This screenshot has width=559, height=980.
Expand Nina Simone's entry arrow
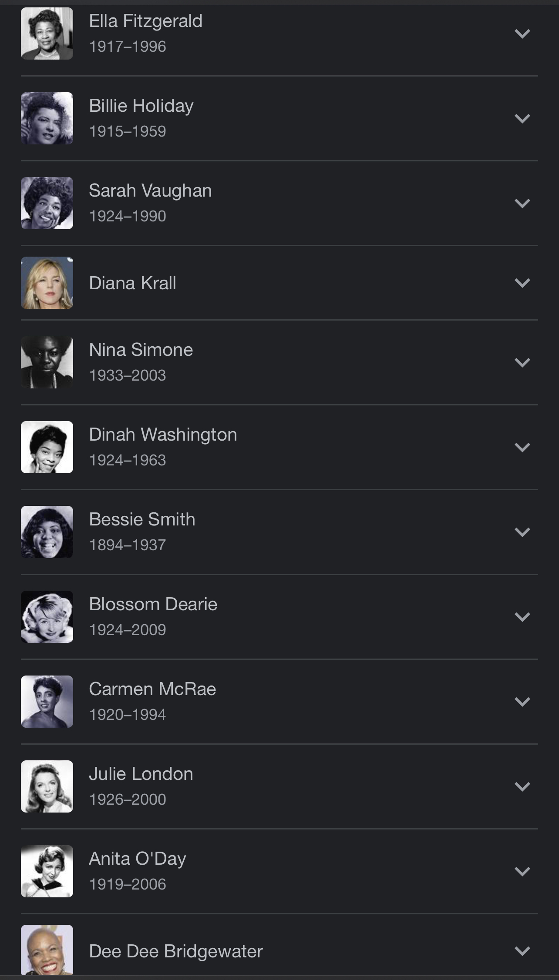pyautogui.click(x=522, y=362)
